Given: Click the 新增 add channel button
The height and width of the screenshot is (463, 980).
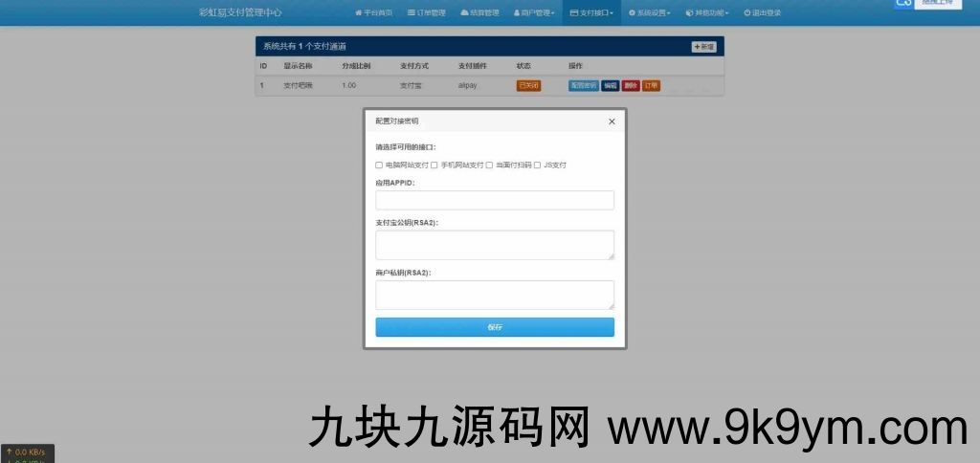Looking at the screenshot, I should coord(703,47).
